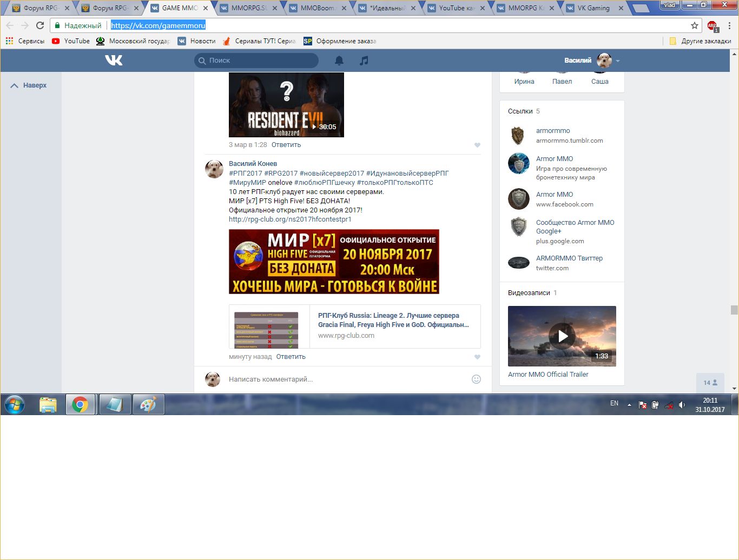Switch to the MMOBoom tab
This screenshot has width=739, height=560.
pos(319,8)
